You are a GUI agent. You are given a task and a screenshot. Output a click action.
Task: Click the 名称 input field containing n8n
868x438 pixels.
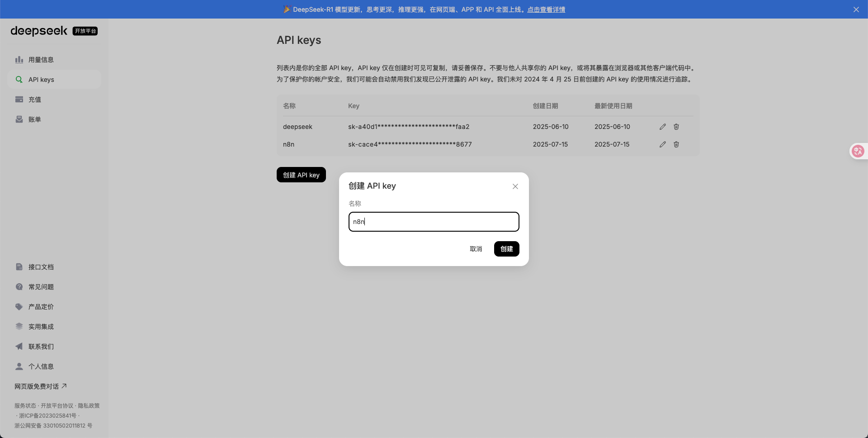tap(434, 222)
